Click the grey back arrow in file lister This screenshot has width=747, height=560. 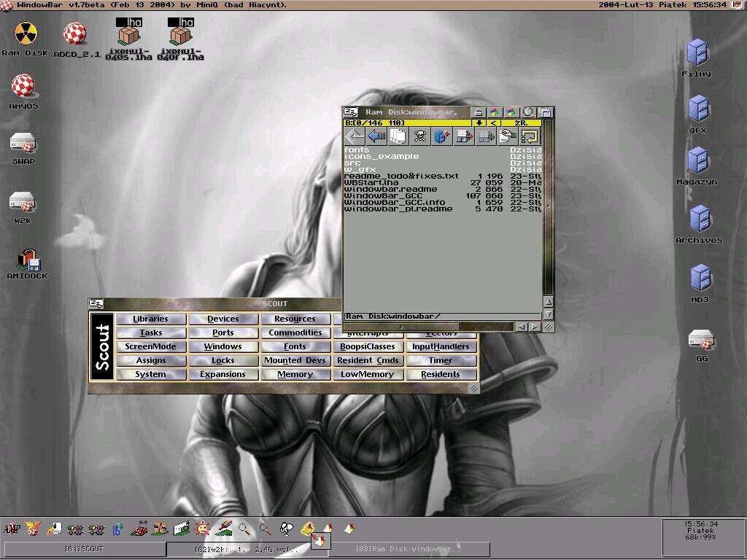355,136
